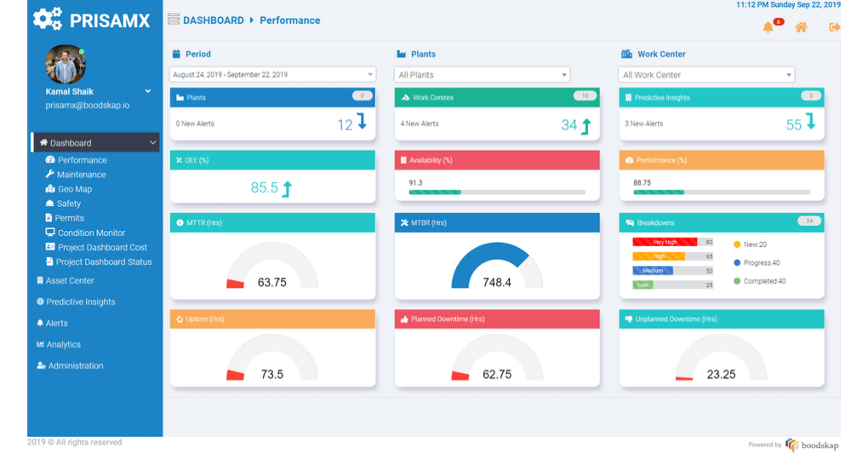Click the Plants factory icon in filter header
The image size is (868, 460).
pyautogui.click(x=402, y=54)
